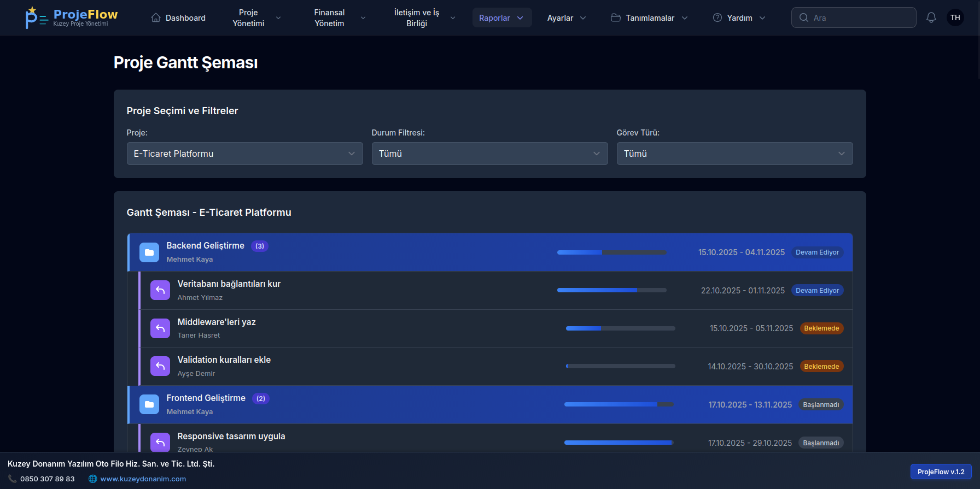Expand the Durum Filtresi dropdown
This screenshot has height=489, width=980.
(x=489, y=154)
